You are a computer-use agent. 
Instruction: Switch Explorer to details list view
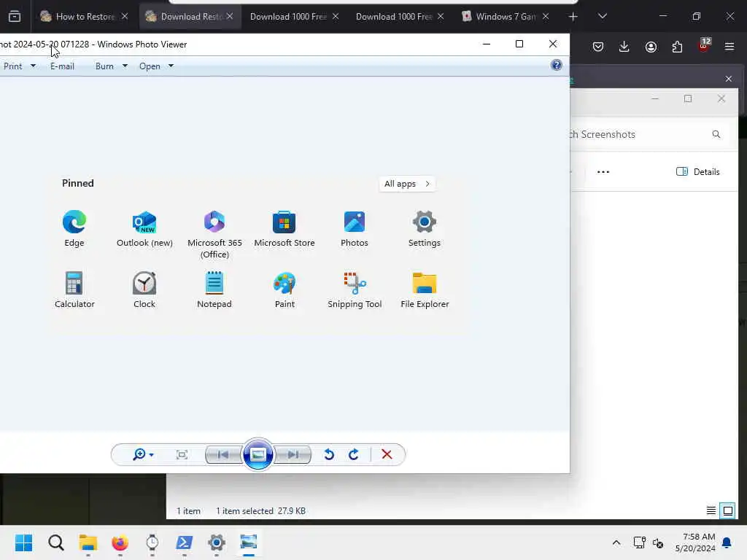point(711,511)
